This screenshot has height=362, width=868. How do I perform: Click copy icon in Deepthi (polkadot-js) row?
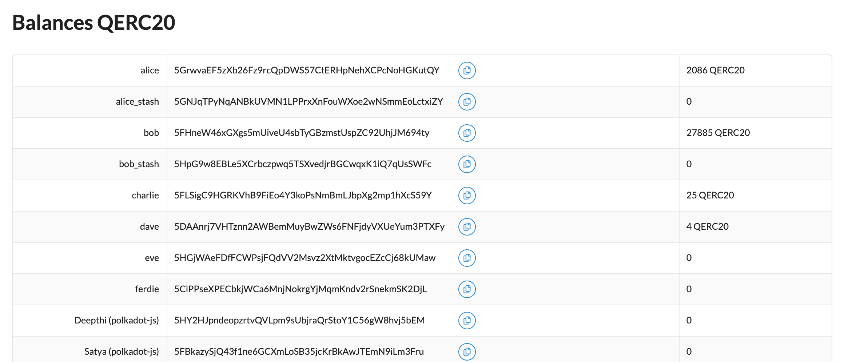pos(467,321)
